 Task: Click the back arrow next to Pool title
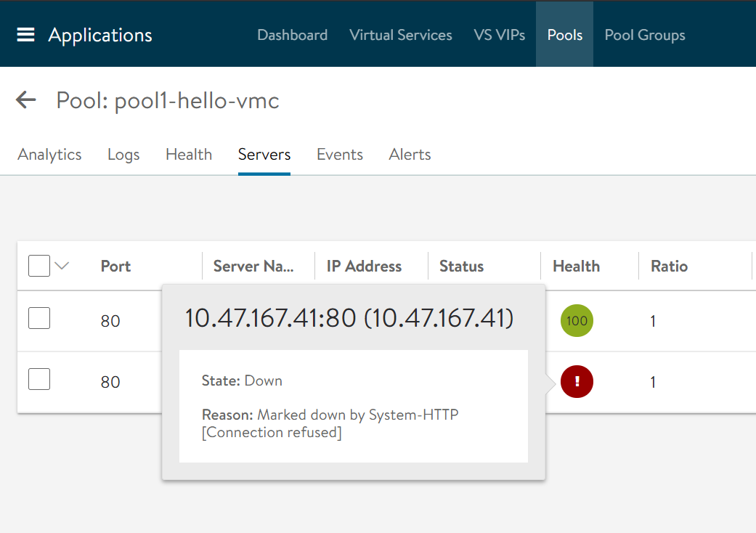point(26,100)
